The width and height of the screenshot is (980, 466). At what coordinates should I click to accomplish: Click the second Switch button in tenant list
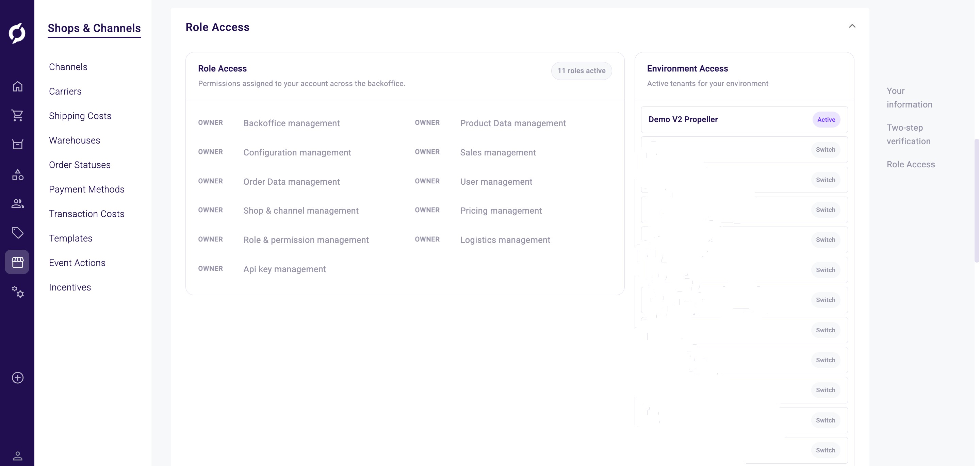(826, 180)
